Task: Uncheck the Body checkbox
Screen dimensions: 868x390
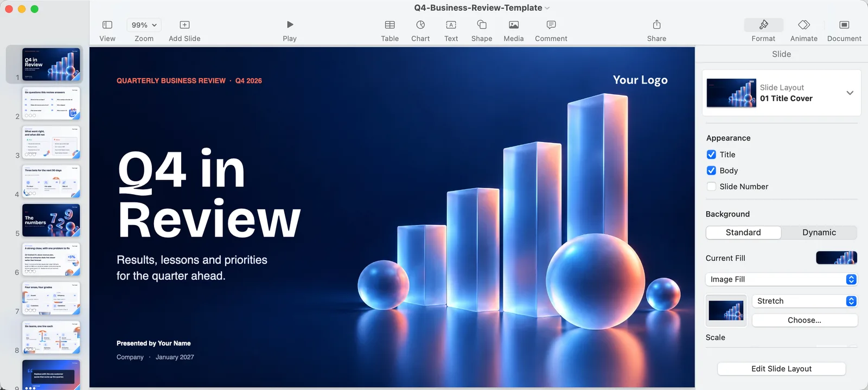Action: click(711, 170)
